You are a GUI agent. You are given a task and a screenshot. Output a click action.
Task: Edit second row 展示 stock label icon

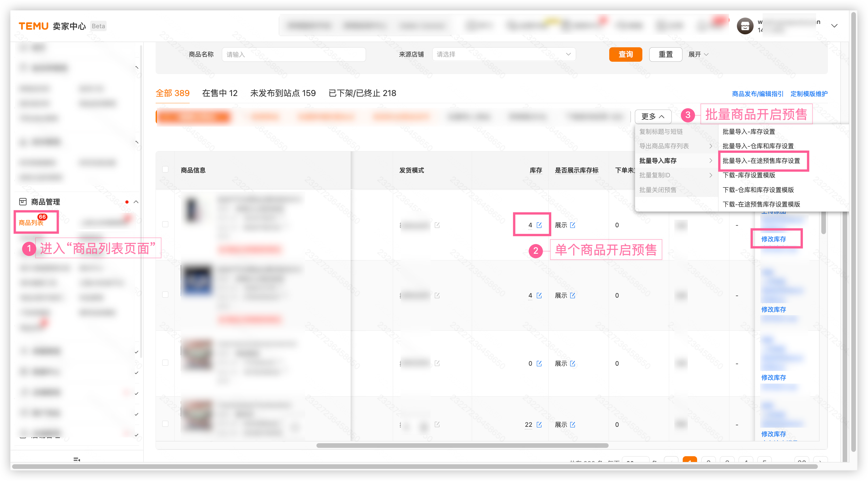click(573, 295)
